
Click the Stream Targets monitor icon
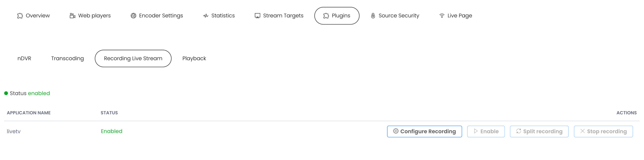coord(257,16)
